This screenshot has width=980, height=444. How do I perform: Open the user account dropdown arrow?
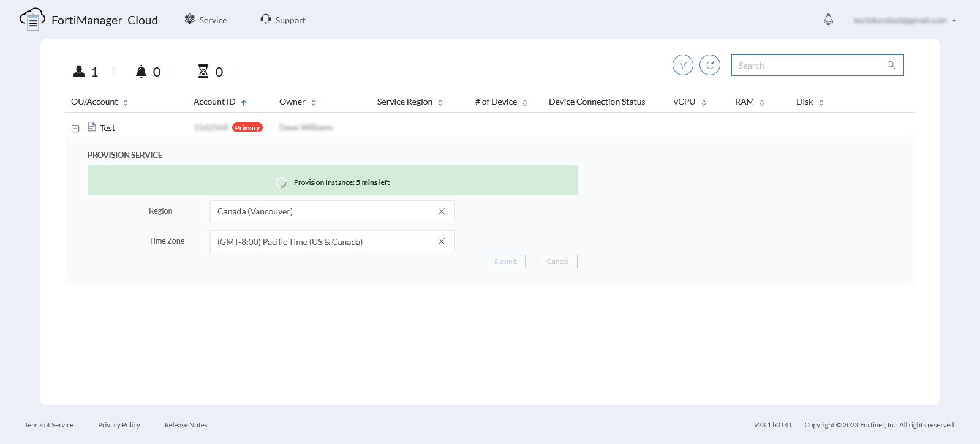click(954, 21)
